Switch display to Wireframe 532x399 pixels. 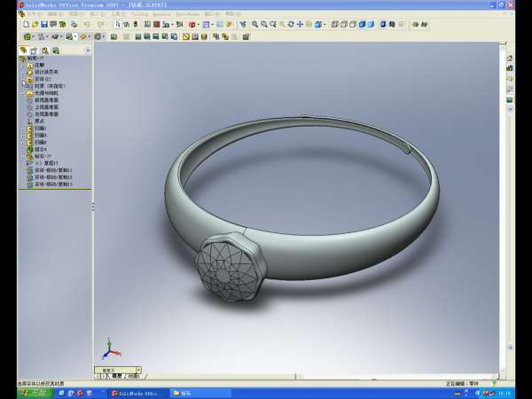point(334,25)
